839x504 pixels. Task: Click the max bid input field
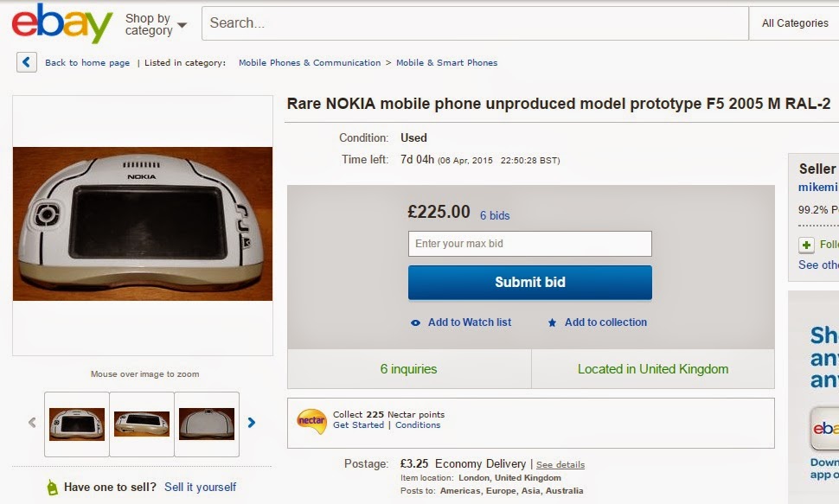pos(529,244)
